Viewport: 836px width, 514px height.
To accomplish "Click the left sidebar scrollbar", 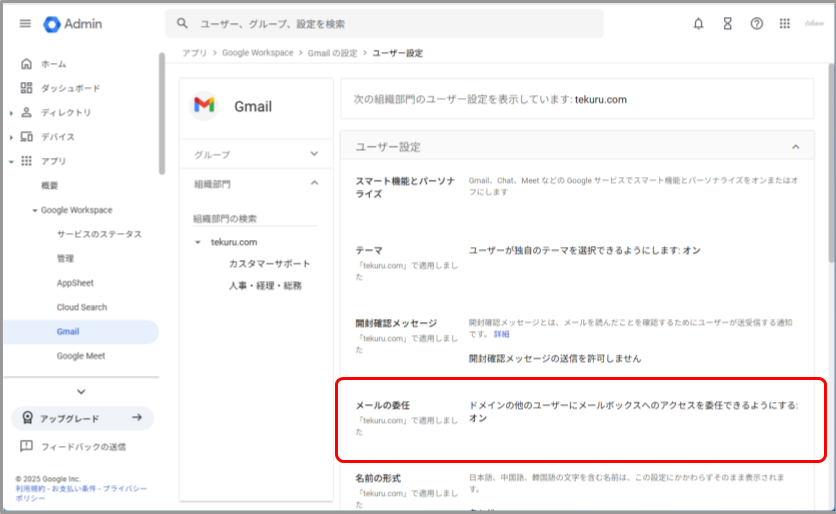I will coord(162,114).
